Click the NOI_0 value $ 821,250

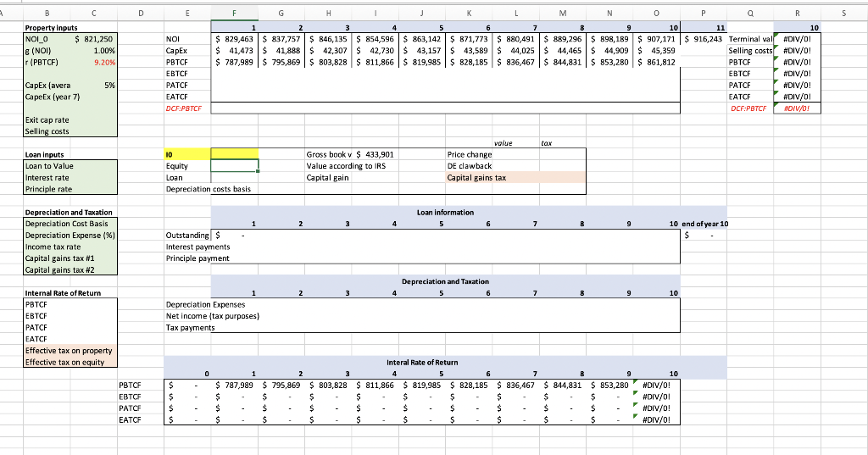click(93, 39)
